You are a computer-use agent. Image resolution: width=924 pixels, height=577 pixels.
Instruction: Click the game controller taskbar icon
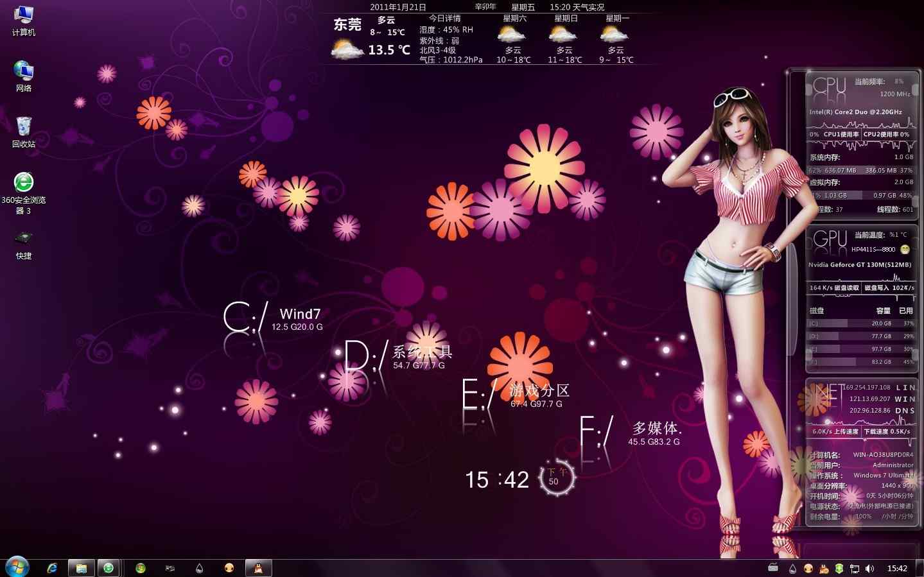coord(170,568)
